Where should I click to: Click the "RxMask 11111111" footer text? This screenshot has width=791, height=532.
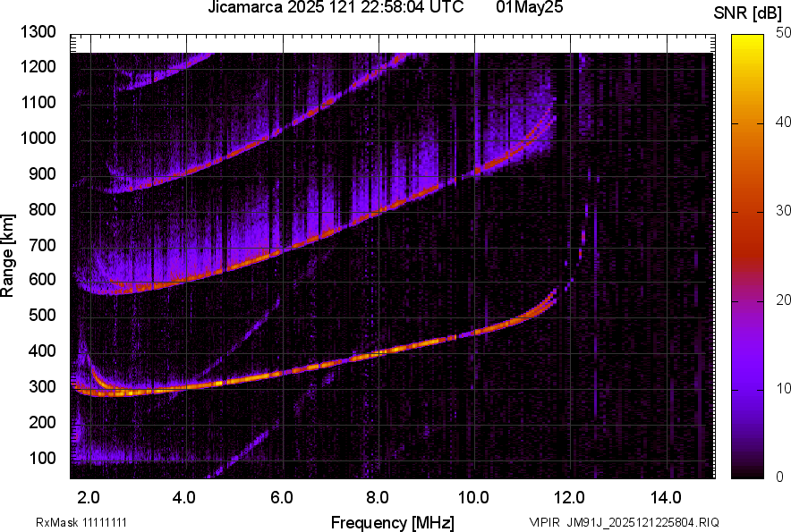(81, 522)
